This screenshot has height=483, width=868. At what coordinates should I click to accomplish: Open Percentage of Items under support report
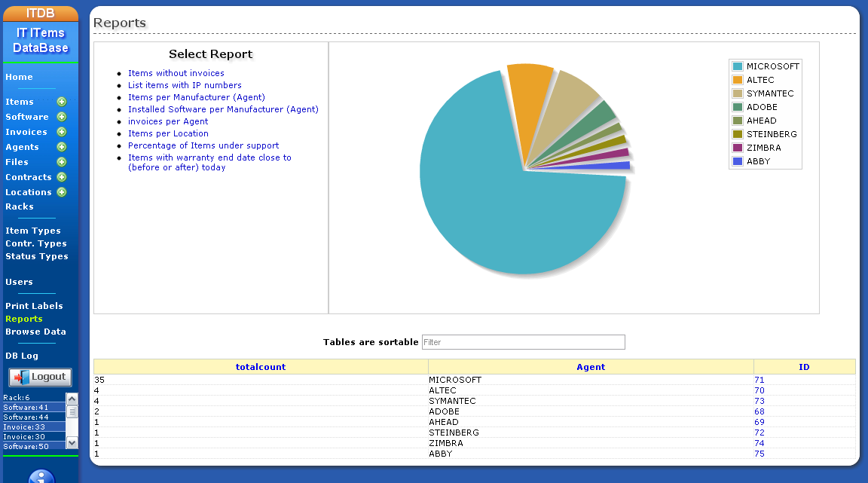tap(203, 145)
